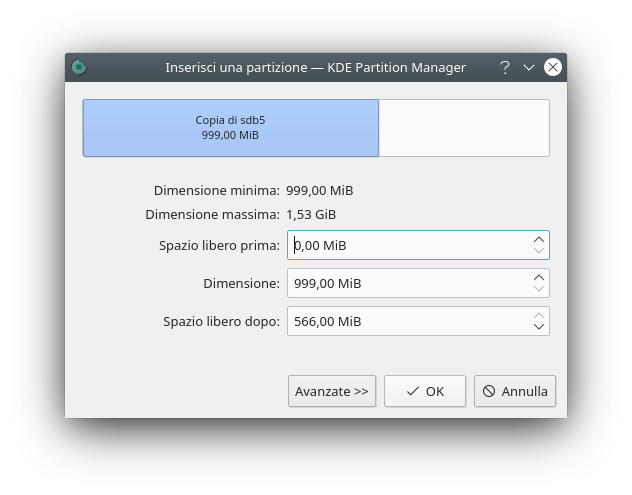Click the empty free space after the partition

click(x=464, y=128)
